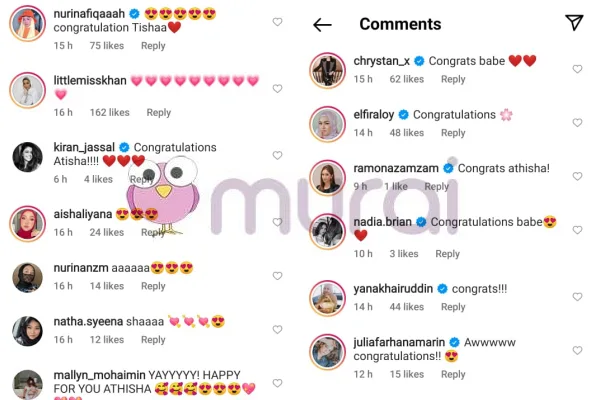Reply to nurinafiqaaah's comment

pos(153,46)
